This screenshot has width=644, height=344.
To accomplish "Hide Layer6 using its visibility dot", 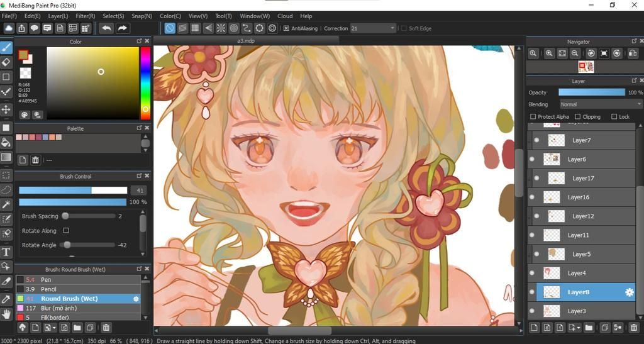I will tap(531, 159).
